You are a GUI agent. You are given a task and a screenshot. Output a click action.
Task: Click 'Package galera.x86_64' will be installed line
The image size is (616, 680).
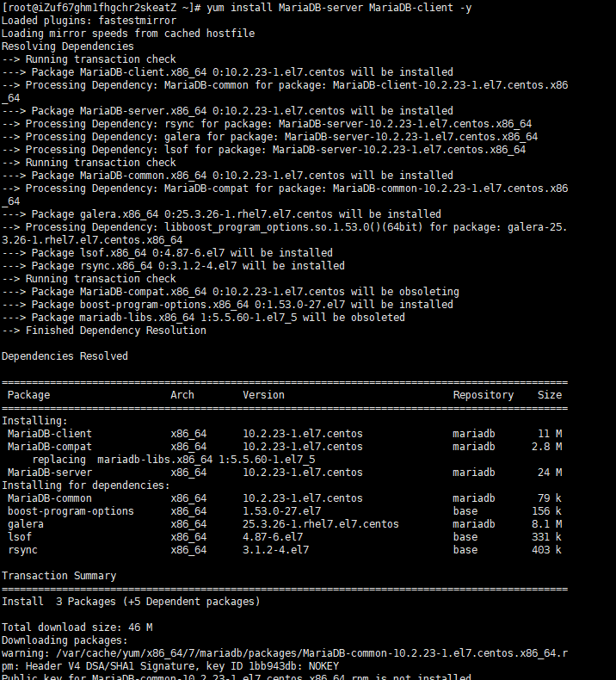point(221,214)
